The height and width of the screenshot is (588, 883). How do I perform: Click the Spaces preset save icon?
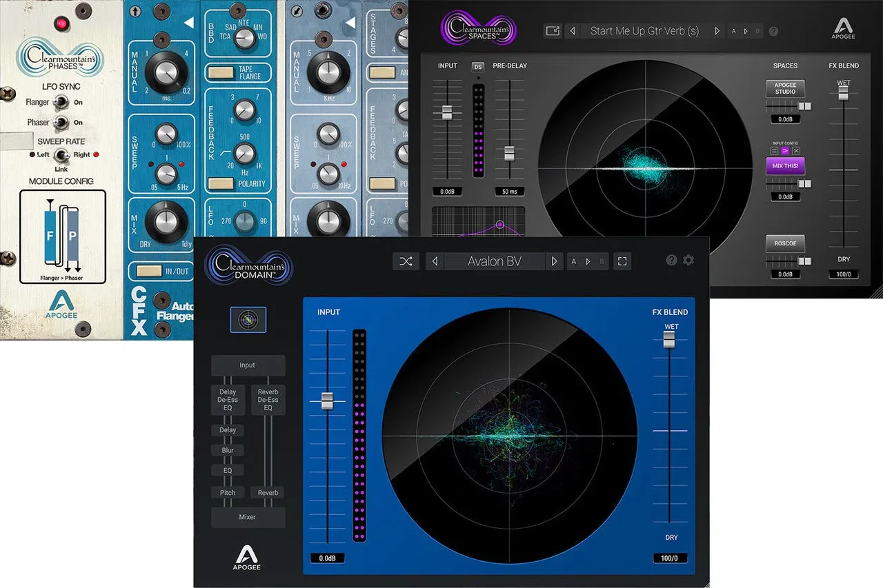553,31
